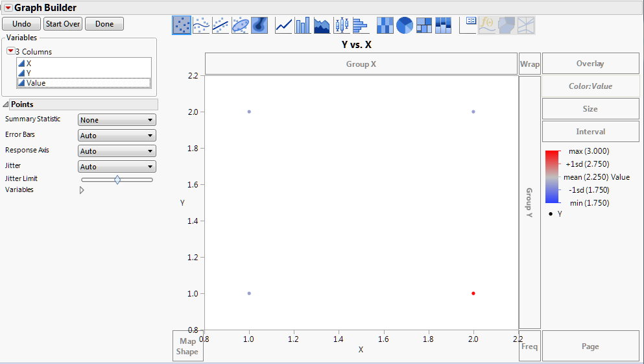Viewport: 644px width, 364px height.
Task: Select the Points element icon
Action: coord(182,25)
